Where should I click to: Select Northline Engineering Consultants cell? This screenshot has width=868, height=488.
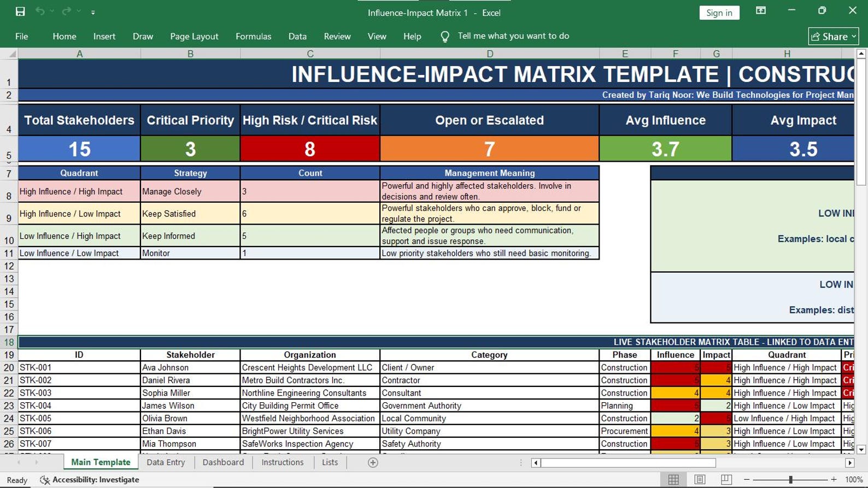click(x=310, y=393)
